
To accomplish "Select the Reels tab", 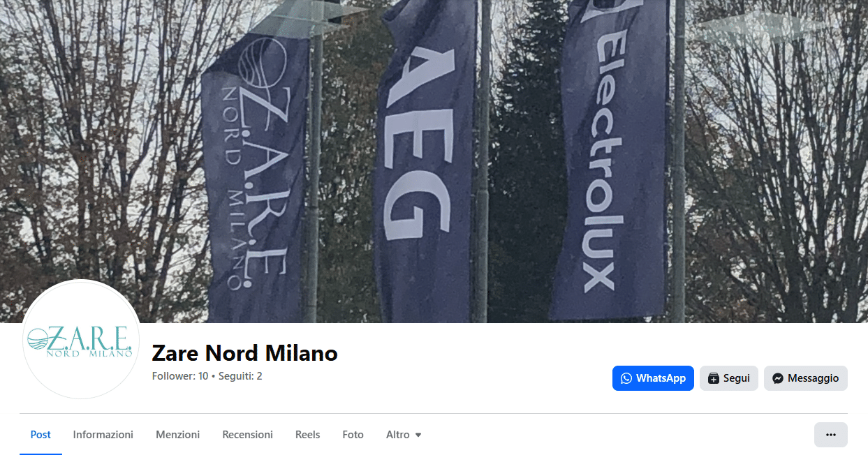I will (308, 435).
